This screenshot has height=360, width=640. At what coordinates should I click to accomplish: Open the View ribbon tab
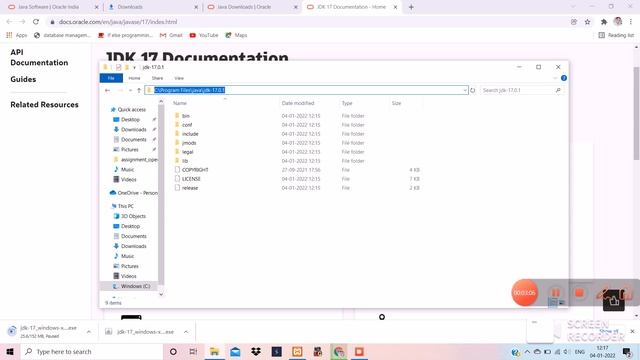pos(179,78)
